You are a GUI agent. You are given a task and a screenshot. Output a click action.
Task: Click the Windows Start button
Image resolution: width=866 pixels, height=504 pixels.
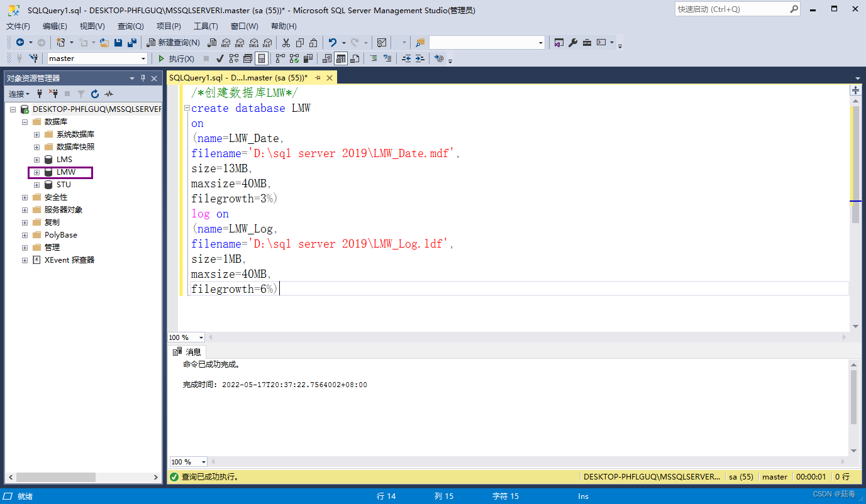(x=8, y=496)
